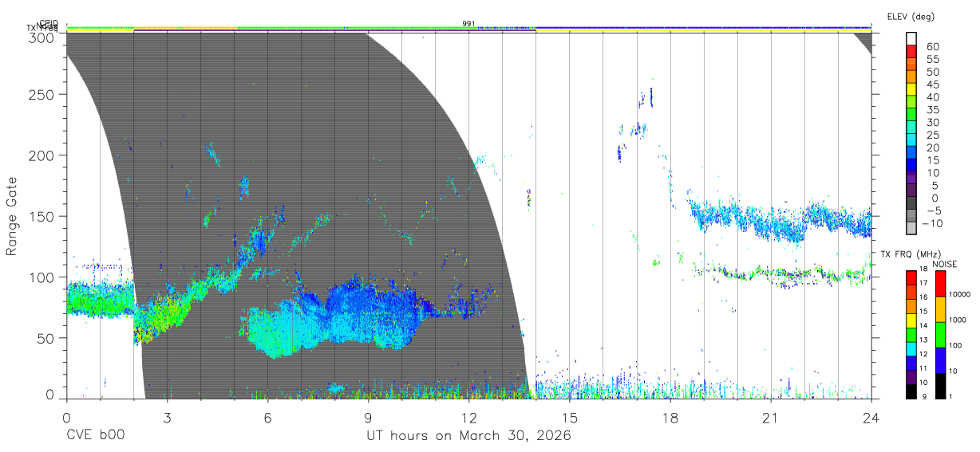Screen dimensions: 980x452
Task: Click the yellow segment of TX FRQ bar
Action: point(911,320)
